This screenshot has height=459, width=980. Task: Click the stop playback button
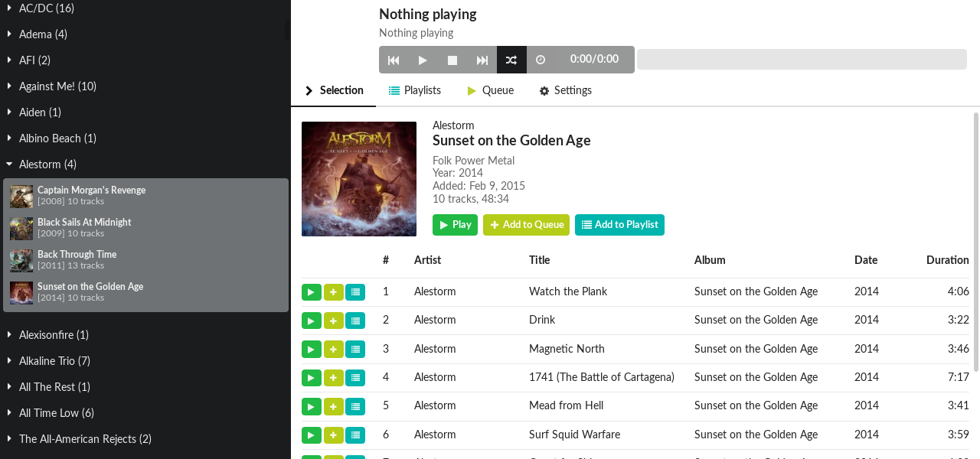[x=452, y=60]
